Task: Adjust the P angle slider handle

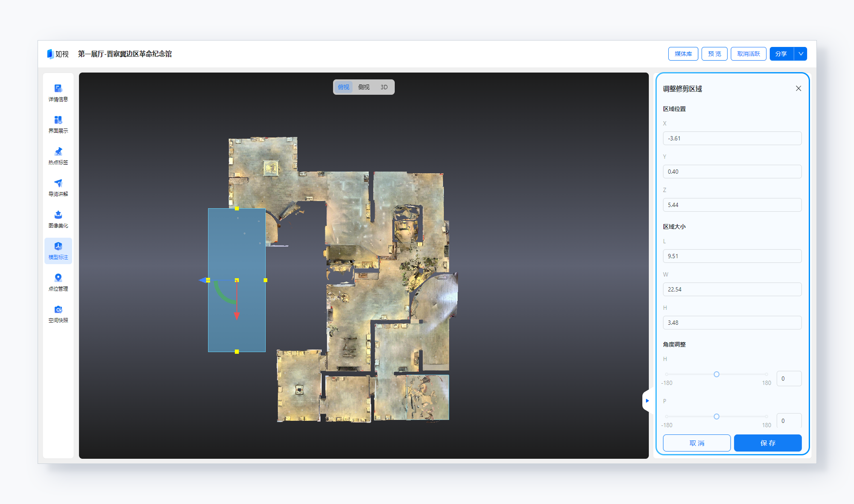Action: click(717, 417)
